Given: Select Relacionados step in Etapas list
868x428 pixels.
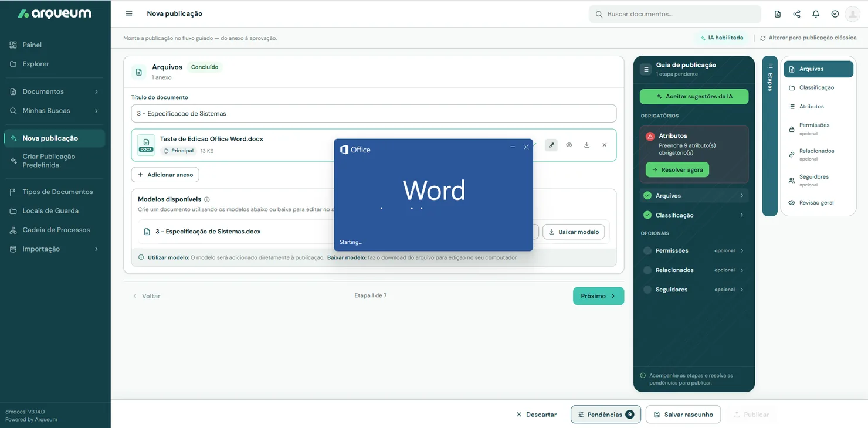Looking at the screenshot, I should coord(818,154).
